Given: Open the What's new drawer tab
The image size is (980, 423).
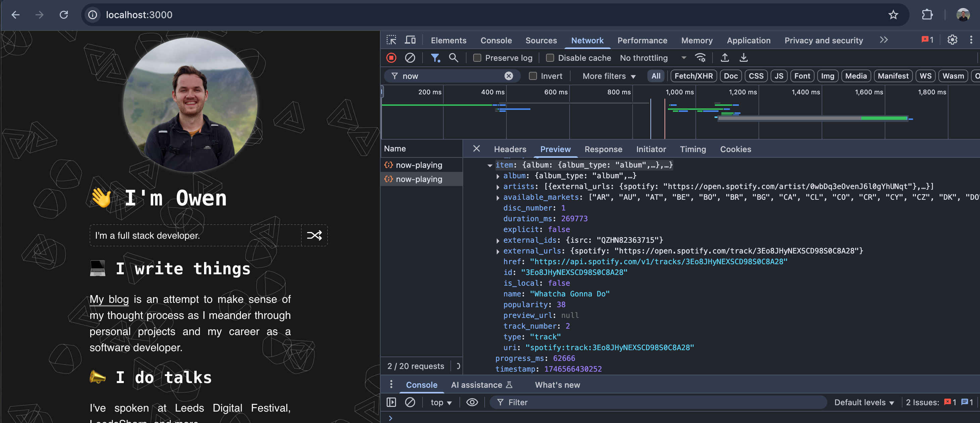Looking at the screenshot, I should click(x=557, y=385).
